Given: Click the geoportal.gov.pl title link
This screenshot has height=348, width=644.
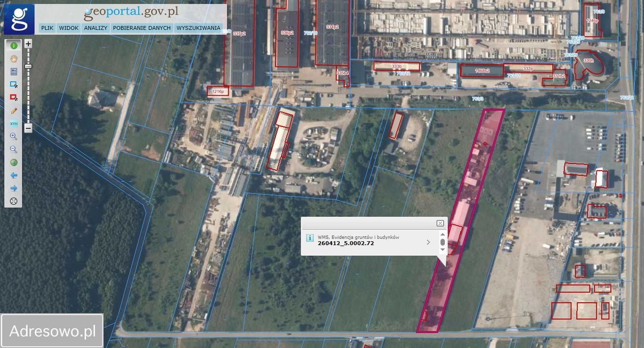Looking at the screenshot, I should (x=131, y=11).
